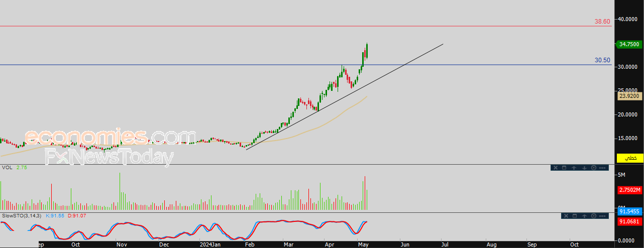Screen dimensions: 644x248
Task: Open more options for VOL panel
Action: pyautogui.click(x=603, y=168)
